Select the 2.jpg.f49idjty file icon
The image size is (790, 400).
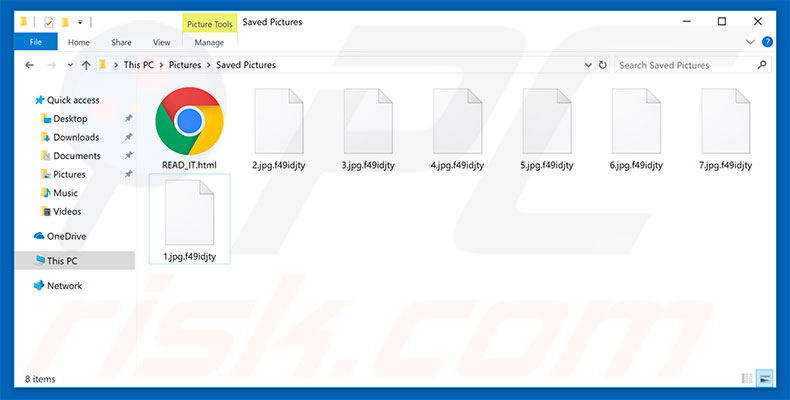(x=279, y=121)
